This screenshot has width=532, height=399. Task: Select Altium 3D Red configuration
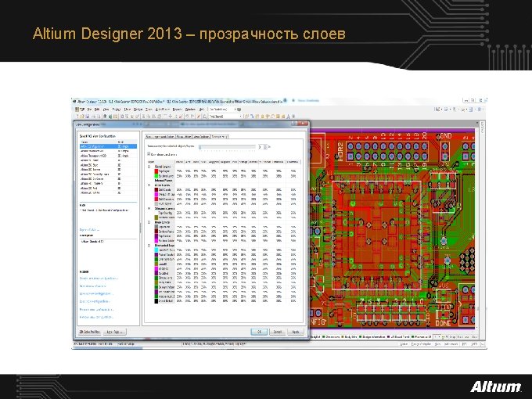pos(108,188)
